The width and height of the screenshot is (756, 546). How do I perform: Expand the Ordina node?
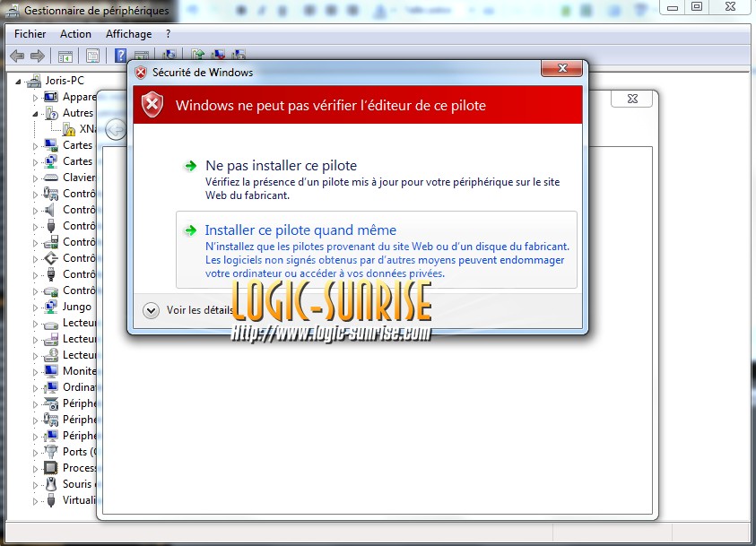tap(35, 388)
